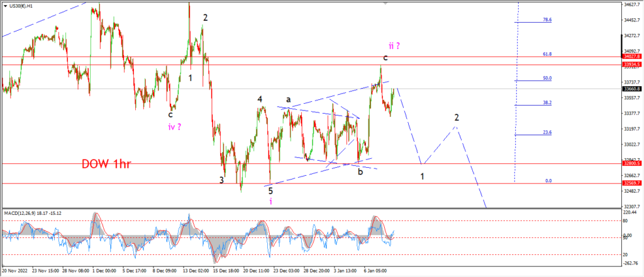Screen dimensions: 644x277
Task: Select the 50.0 Fibonacci retracement label
Action: click(547, 78)
